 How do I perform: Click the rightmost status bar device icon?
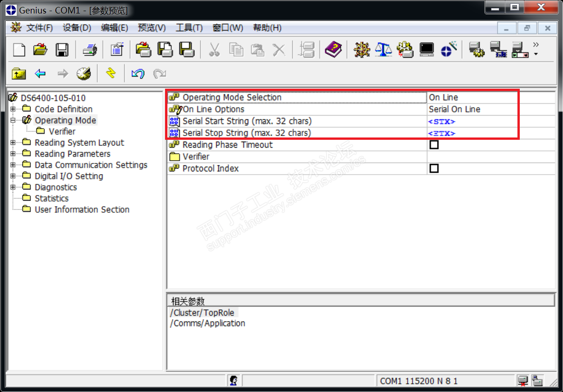[537, 381]
